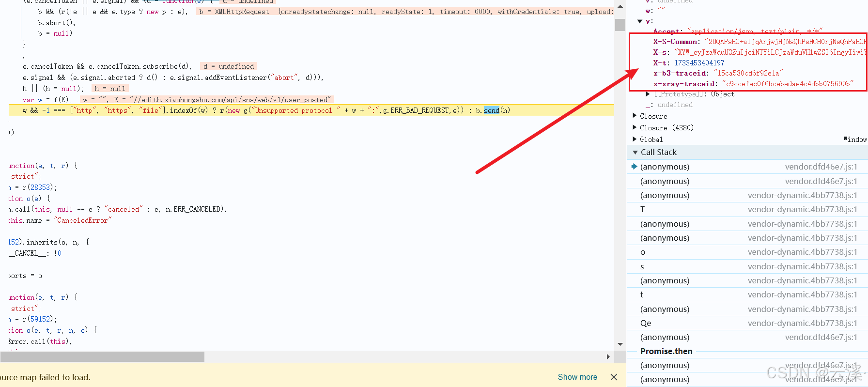Select call stack frame o

pos(747,252)
